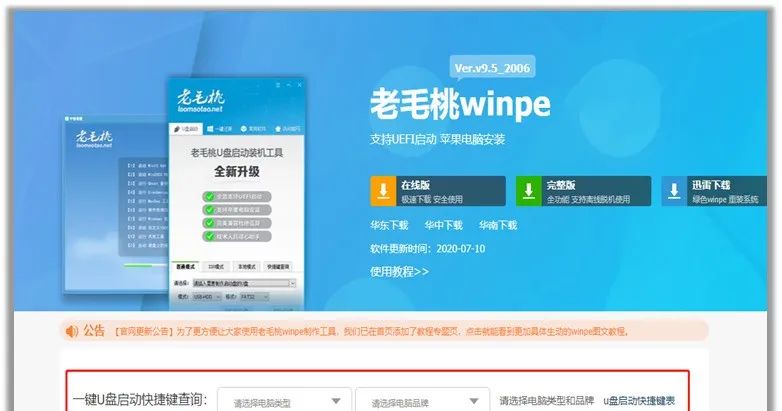This screenshot has width=782, height=411.
Task: Click the 公告 label
Action: (x=94, y=331)
